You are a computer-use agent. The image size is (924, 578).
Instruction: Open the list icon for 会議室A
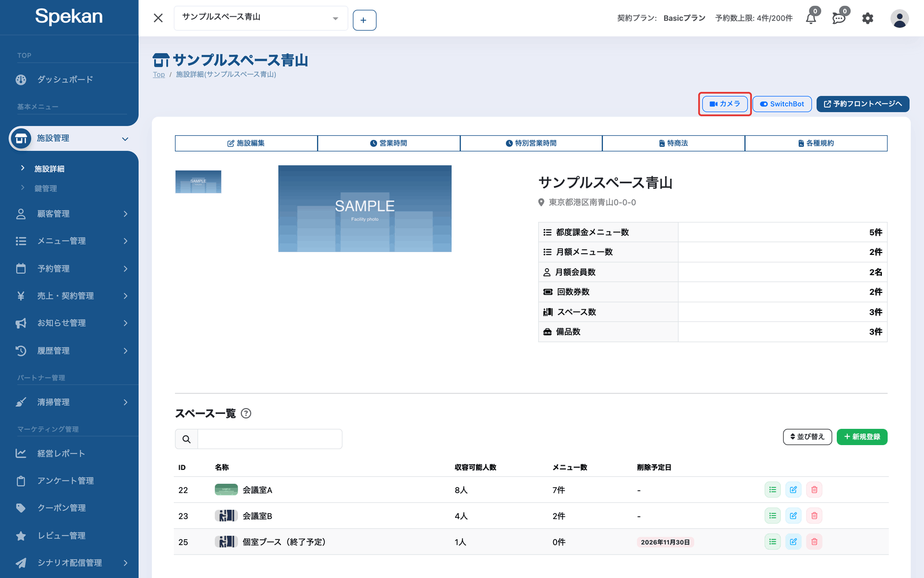pos(773,490)
